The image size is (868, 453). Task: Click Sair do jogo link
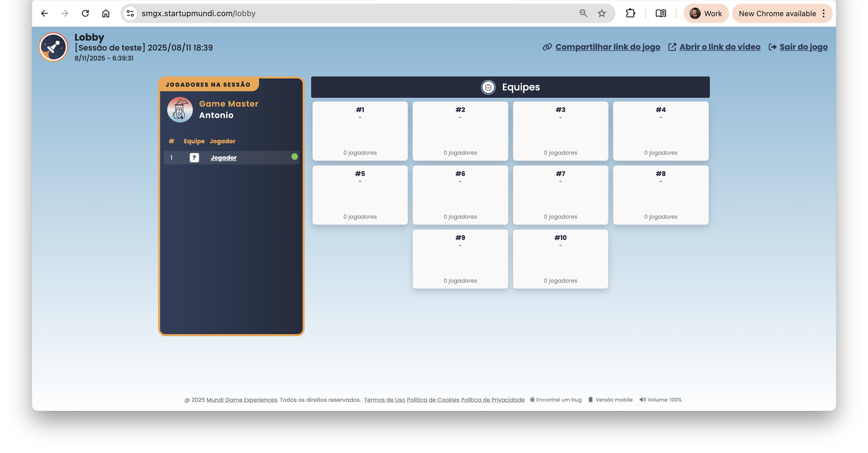coord(803,47)
